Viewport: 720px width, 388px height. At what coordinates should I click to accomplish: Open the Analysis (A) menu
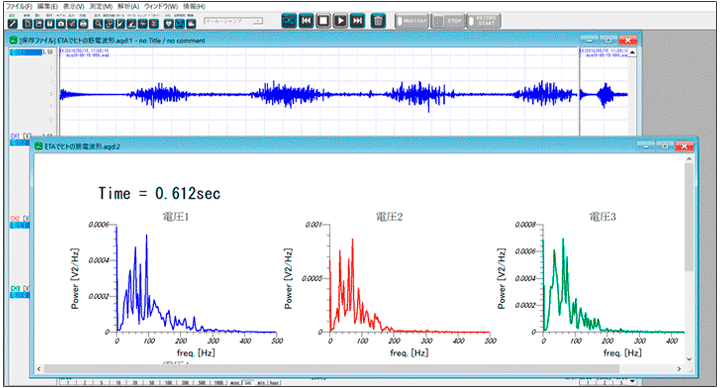128,6
